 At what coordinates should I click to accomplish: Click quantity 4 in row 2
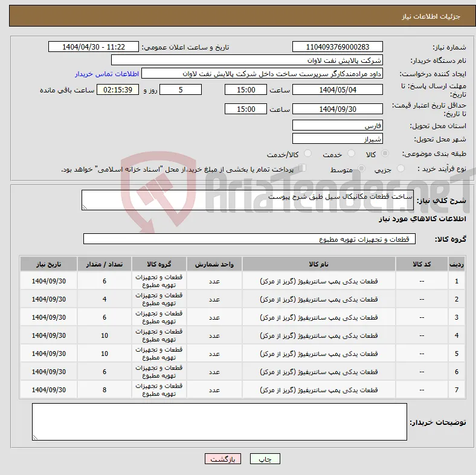105,299
